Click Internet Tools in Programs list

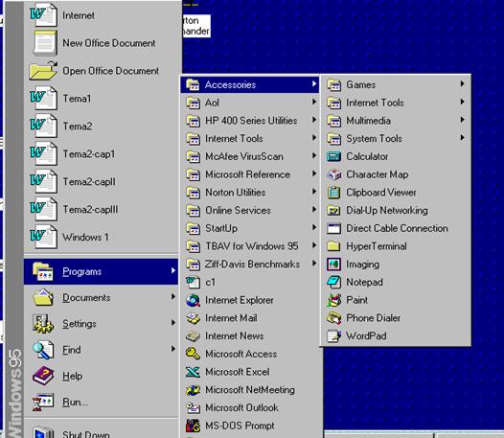[x=250, y=139]
